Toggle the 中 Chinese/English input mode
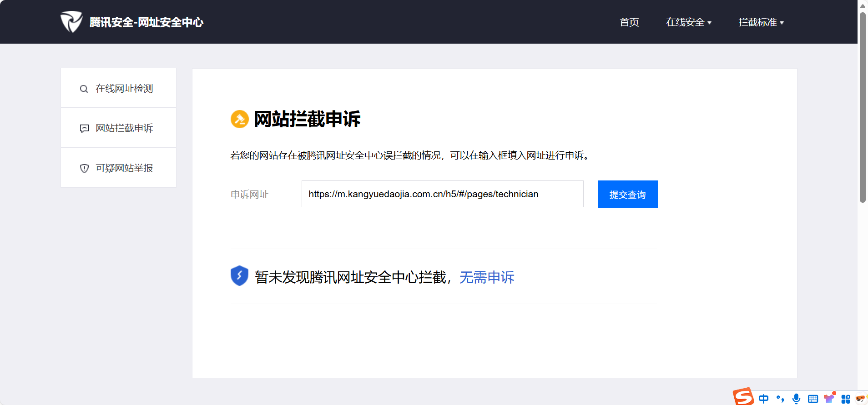Viewport: 868px width, 405px height. coord(764,399)
